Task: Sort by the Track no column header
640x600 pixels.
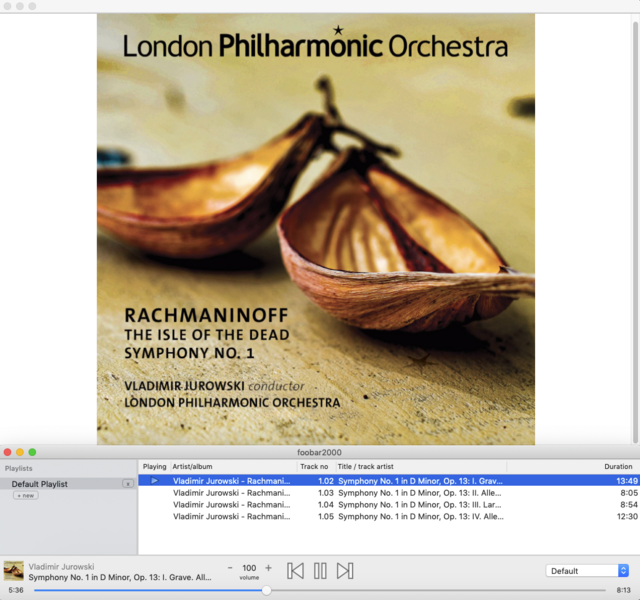Action: [x=314, y=467]
